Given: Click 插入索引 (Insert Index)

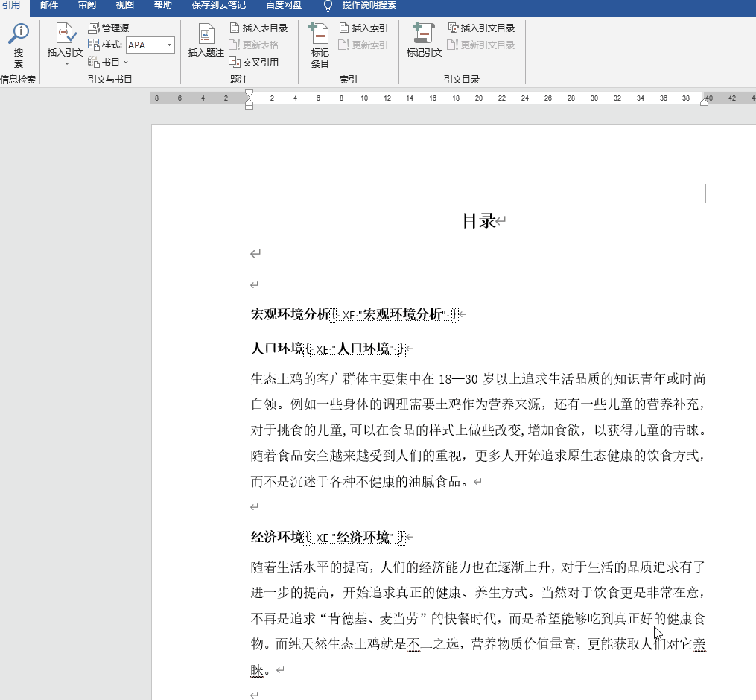Looking at the screenshot, I should click(x=363, y=28).
